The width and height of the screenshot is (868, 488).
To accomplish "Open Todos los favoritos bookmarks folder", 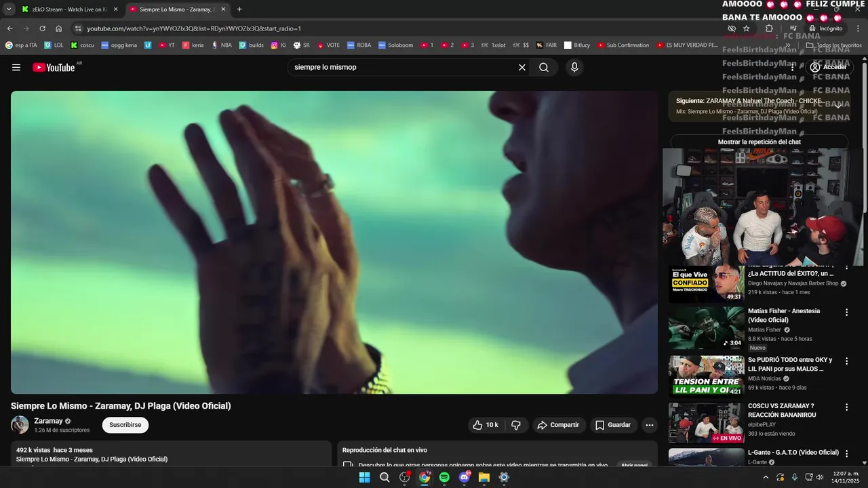I will (833, 45).
